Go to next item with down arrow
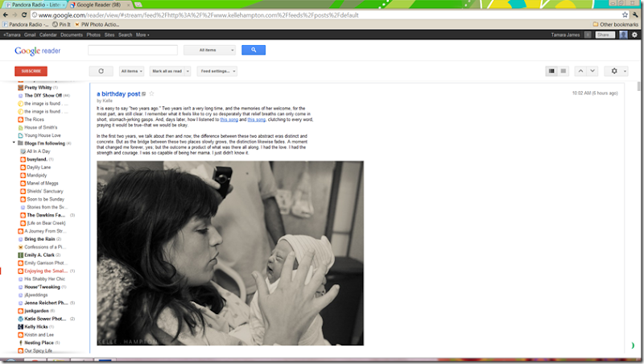Viewport: 644px width, 364px height. [592, 71]
